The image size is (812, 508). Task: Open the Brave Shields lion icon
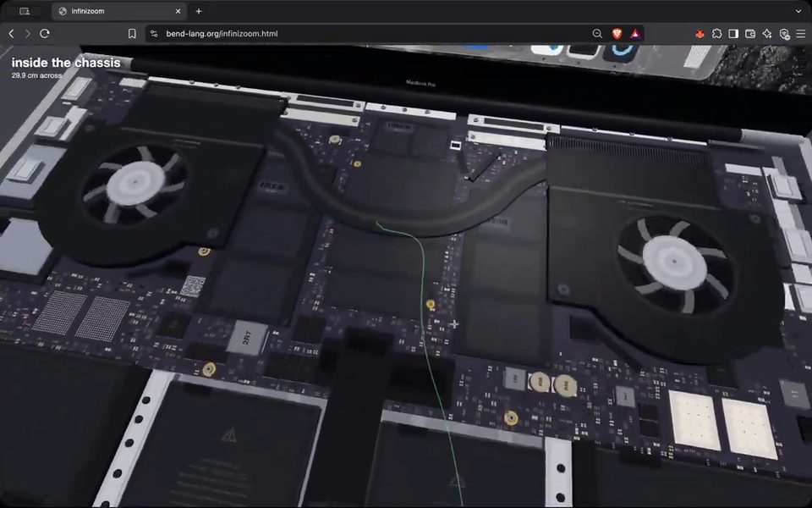pyautogui.click(x=617, y=34)
